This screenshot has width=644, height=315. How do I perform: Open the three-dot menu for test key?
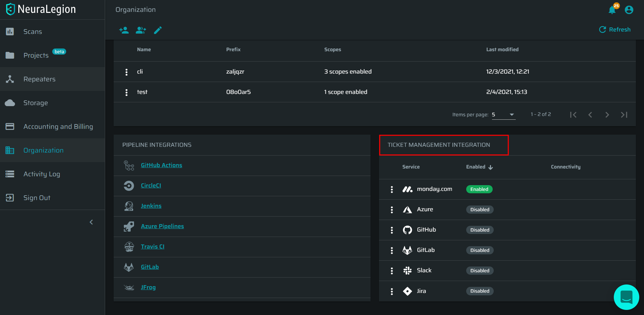tap(127, 92)
